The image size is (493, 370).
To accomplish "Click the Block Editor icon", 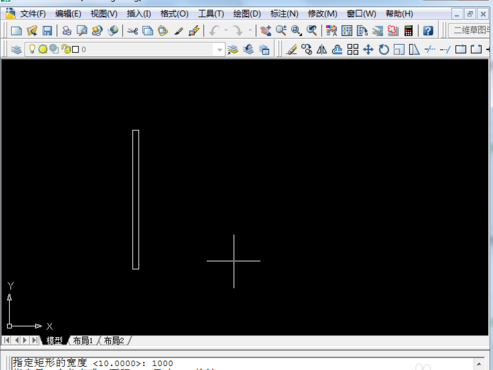I will (194, 31).
